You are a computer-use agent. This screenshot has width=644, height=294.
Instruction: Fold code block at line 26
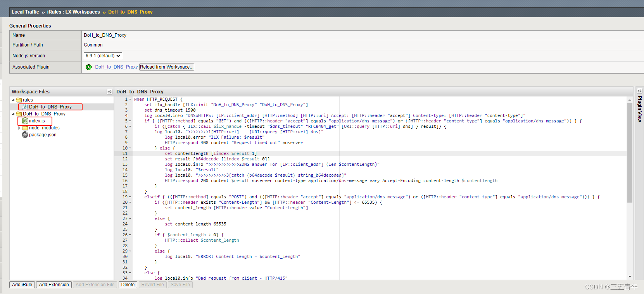[130, 235]
